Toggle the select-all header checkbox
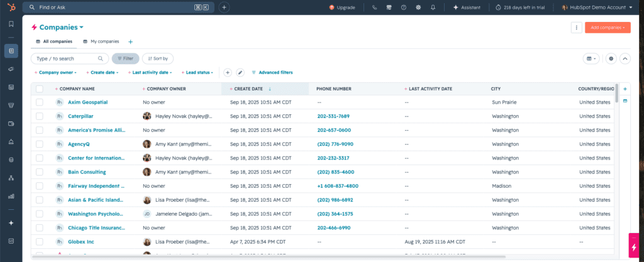644x262 pixels. (x=40, y=89)
